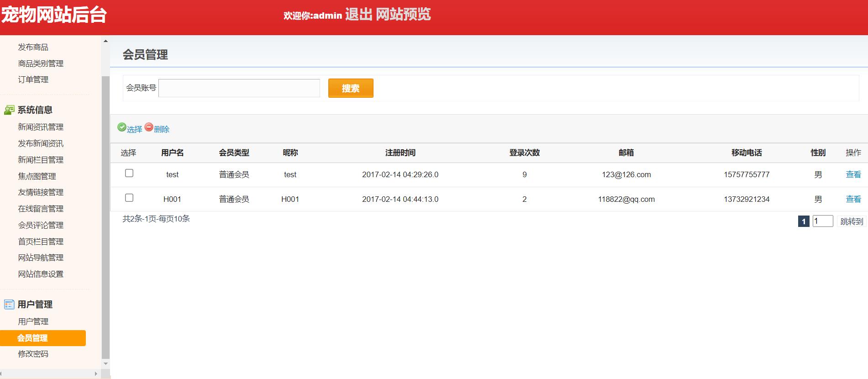Focus the 会员账号 search input field
The width and height of the screenshot is (868, 379).
tap(239, 88)
